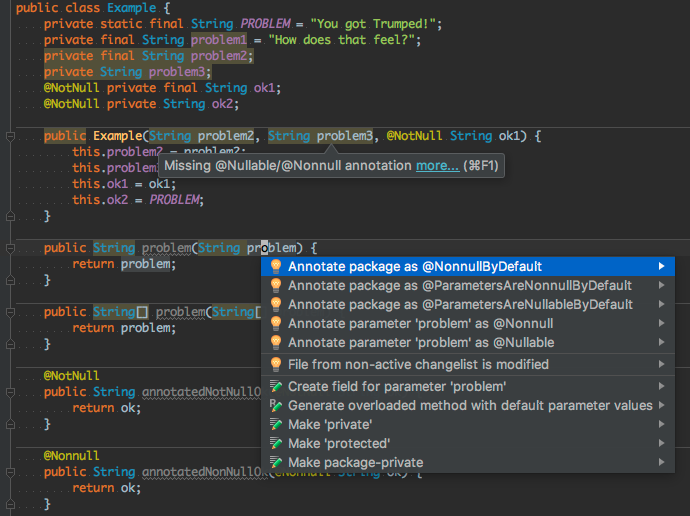The width and height of the screenshot is (690, 516).
Task: Collapse the annotatedNonNullOk method fold marker
Action: pos(11,472)
